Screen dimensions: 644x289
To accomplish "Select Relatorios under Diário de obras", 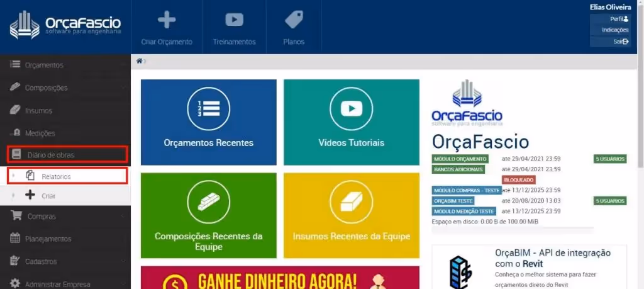I will tap(68, 176).
